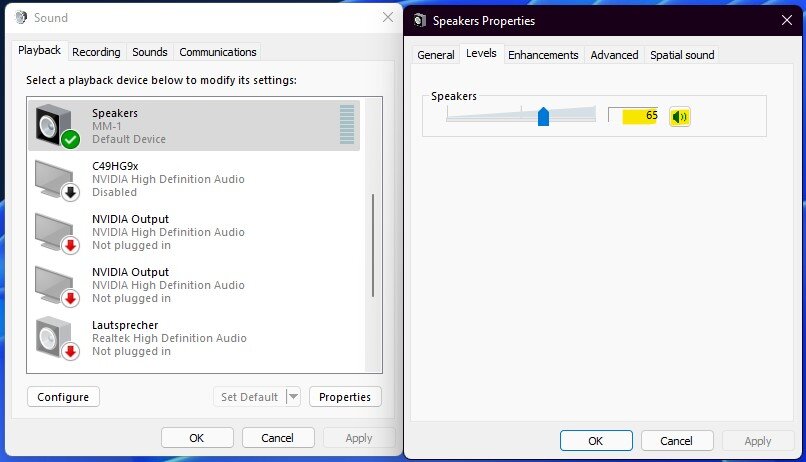Select the Lautsprecher Realtek speaker icon
This screenshot has width=806, height=462.
point(55,338)
